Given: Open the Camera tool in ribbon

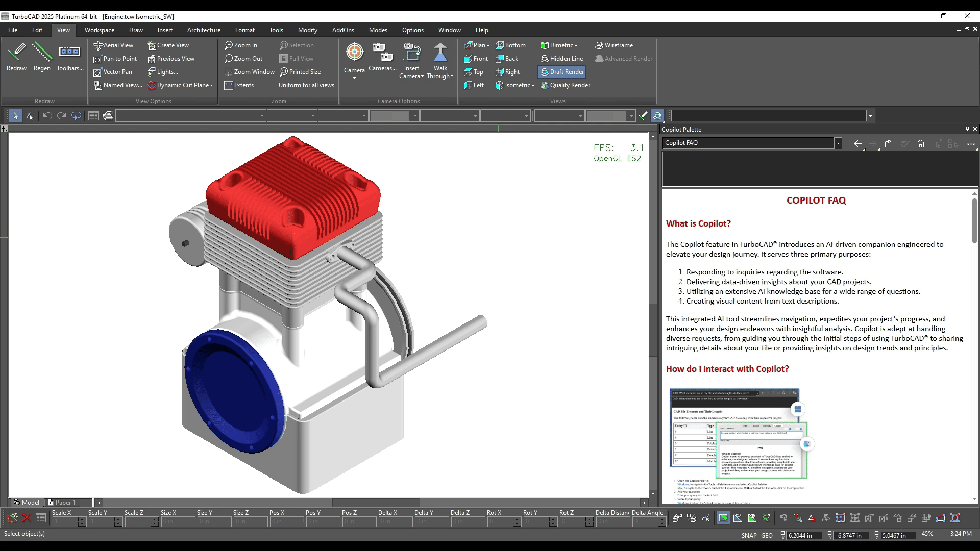Looking at the screenshot, I should tap(354, 60).
